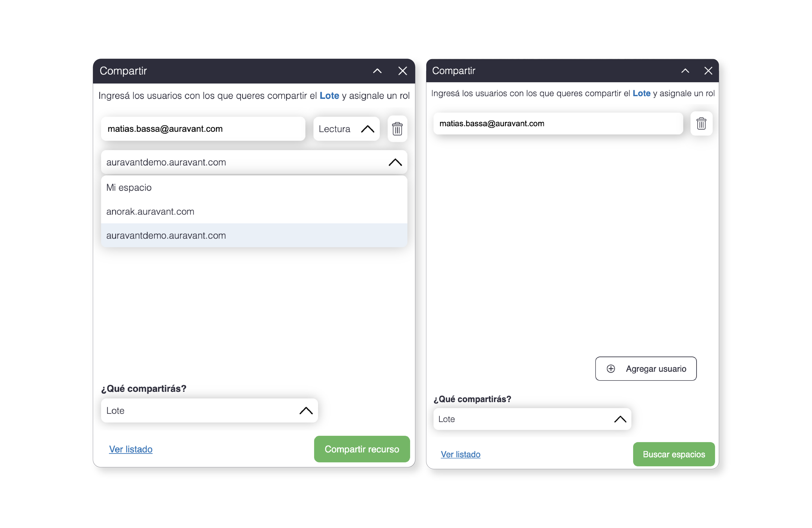The height and width of the screenshot is (528, 812).
Task: Close the left Compartir dialog
Action: pyautogui.click(x=403, y=71)
